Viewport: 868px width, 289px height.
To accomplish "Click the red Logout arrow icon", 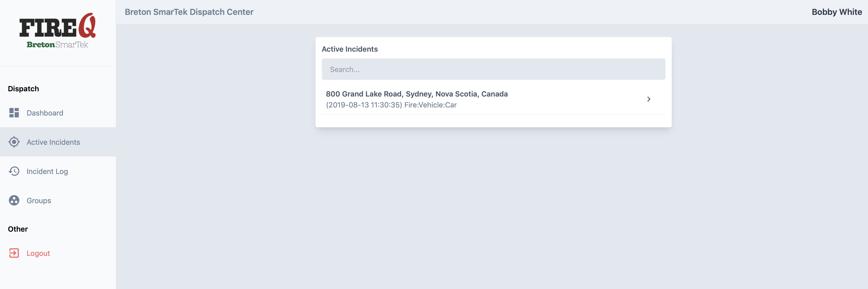I will (14, 253).
